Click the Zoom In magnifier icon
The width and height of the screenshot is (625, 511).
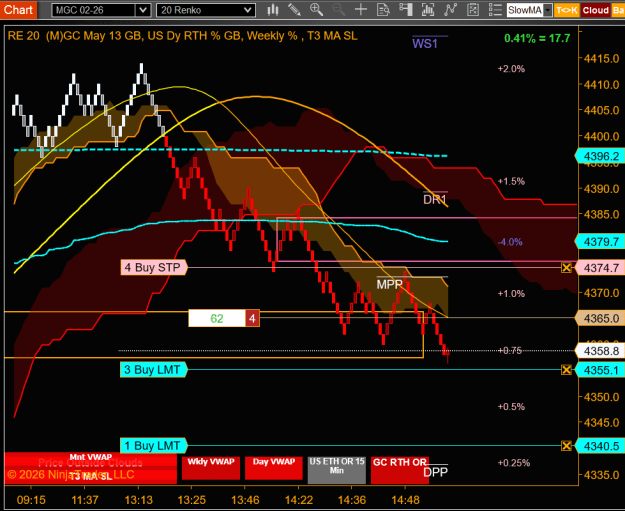316,10
